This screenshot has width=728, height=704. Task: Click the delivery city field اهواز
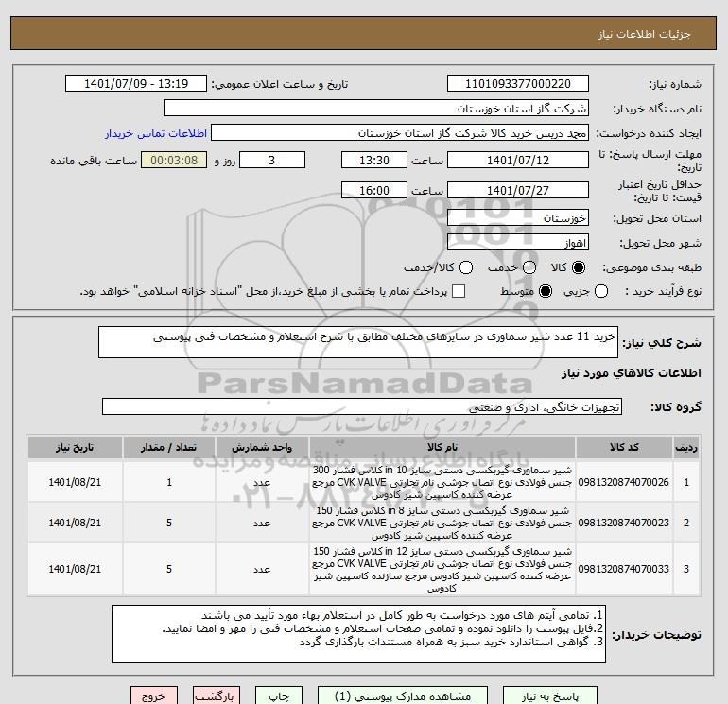pyautogui.click(x=518, y=242)
